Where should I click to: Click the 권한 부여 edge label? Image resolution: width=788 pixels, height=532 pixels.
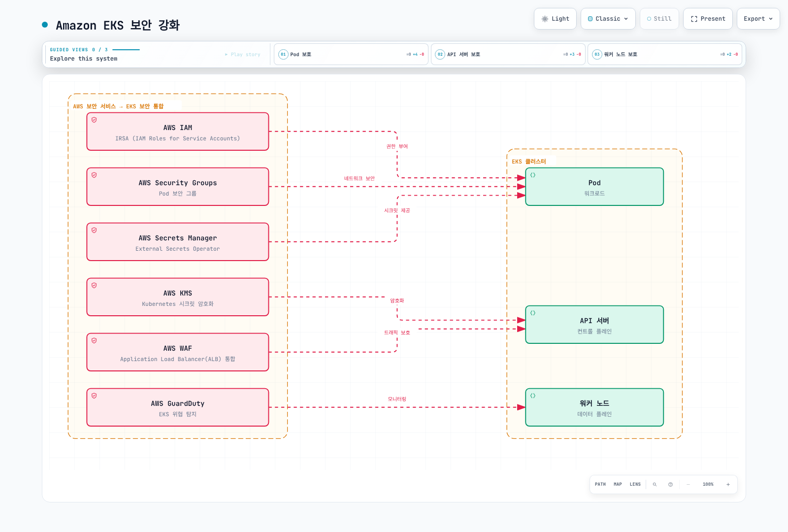click(397, 146)
